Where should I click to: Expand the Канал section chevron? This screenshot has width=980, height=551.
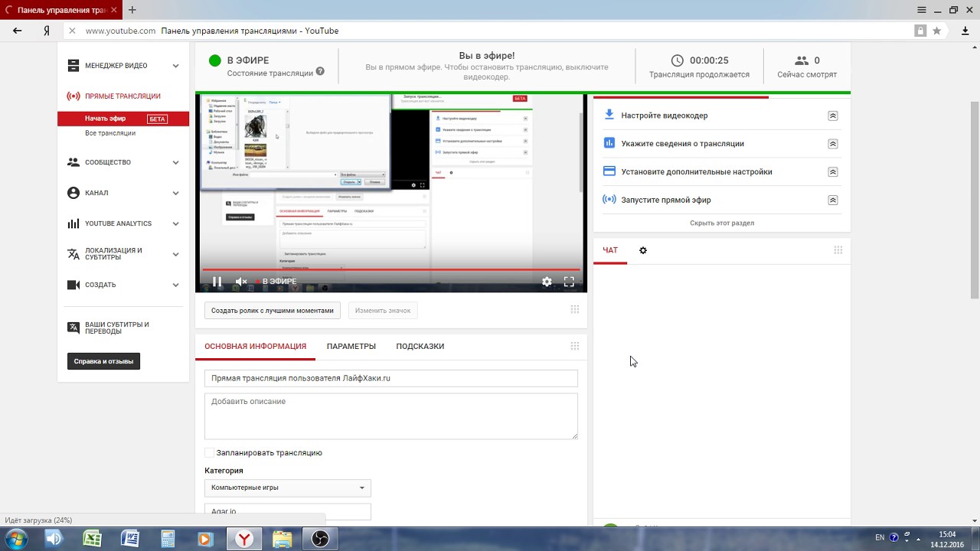[x=175, y=193]
